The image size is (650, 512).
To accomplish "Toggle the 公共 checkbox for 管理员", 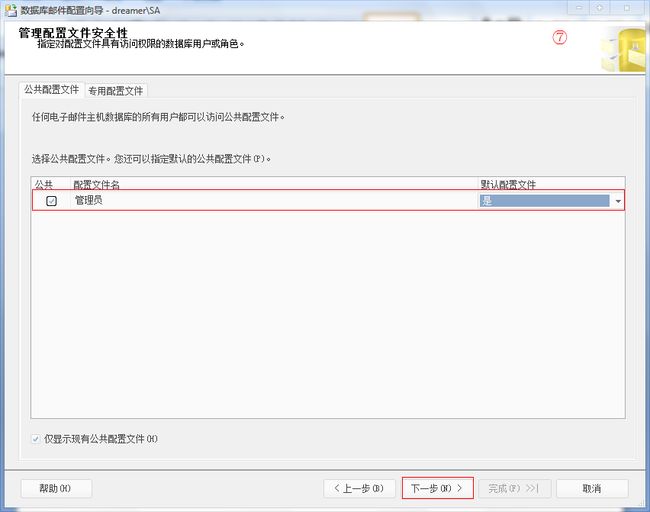I will (51, 201).
